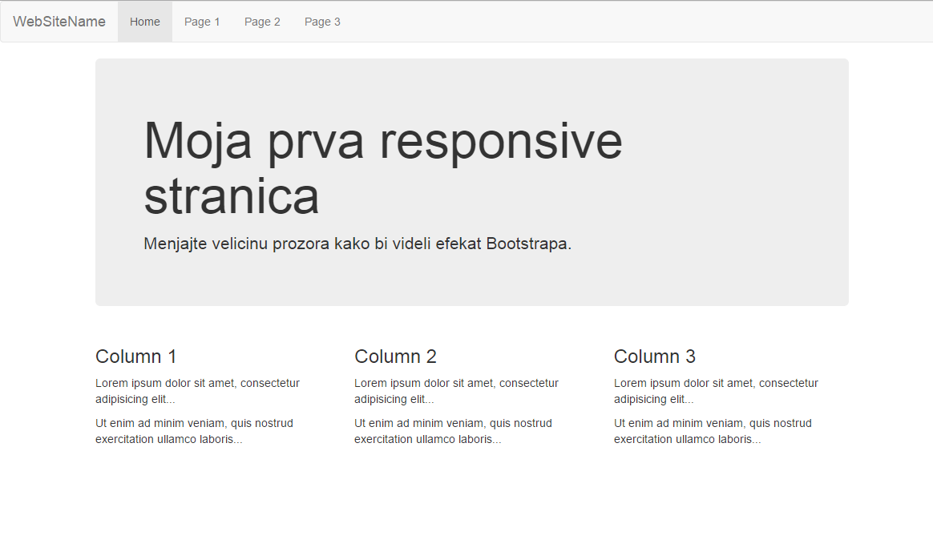Viewport: 933px width, 560px height.
Task: Click the "Menjajte velicinu prozora" subtitle text
Action: 357,244
